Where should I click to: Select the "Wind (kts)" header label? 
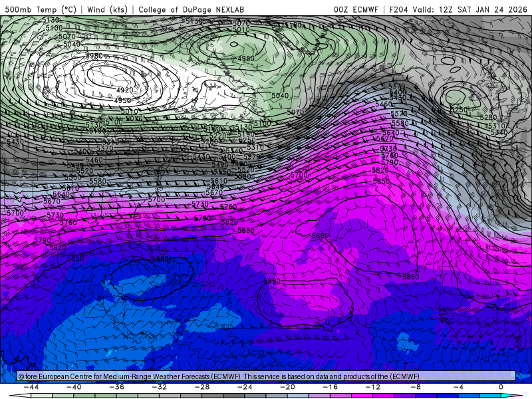107,9
